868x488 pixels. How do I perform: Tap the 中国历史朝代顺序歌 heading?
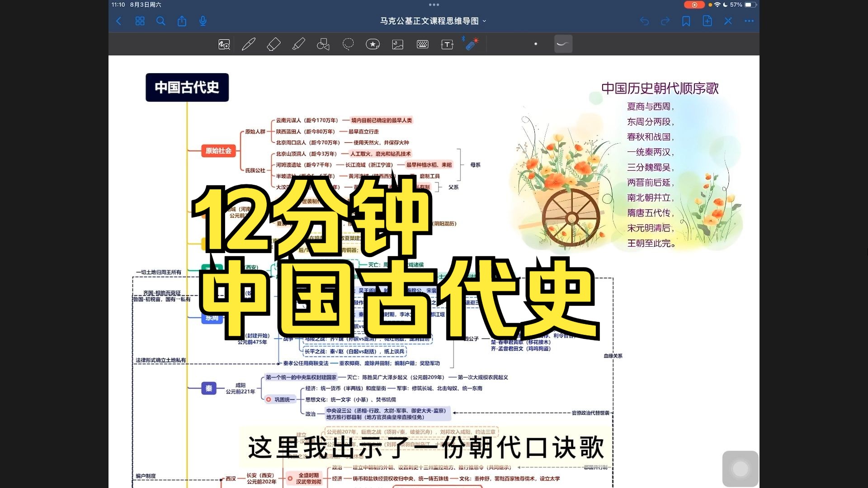pos(660,88)
